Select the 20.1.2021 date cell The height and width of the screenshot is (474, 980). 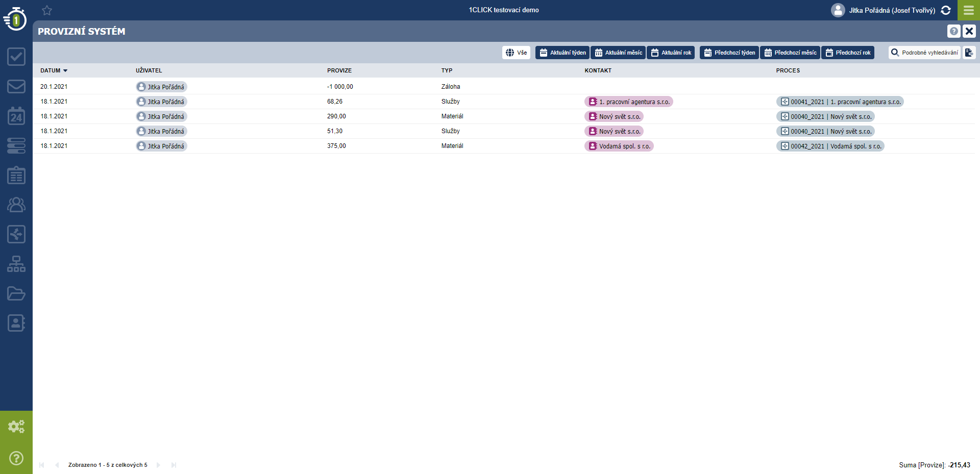coord(54,87)
